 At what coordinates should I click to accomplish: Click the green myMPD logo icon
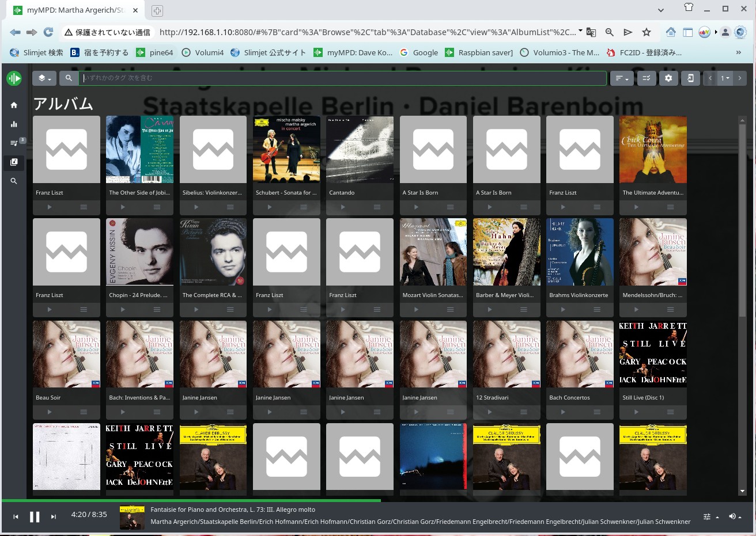pyautogui.click(x=14, y=78)
